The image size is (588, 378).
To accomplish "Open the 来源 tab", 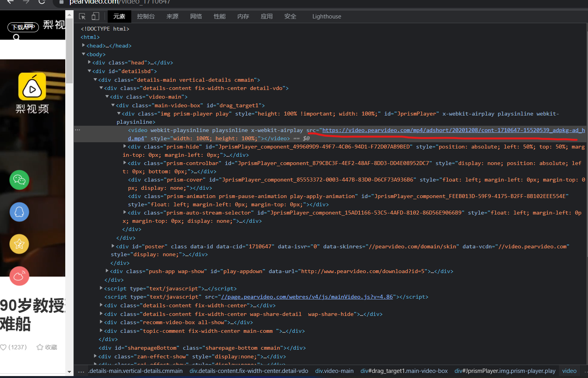I will (x=172, y=17).
